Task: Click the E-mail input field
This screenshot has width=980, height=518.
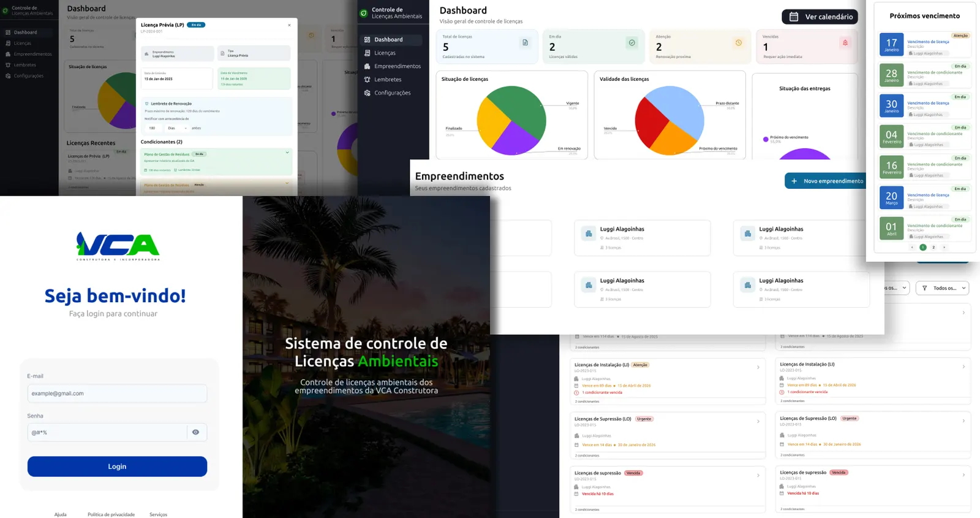Action: [117, 394]
